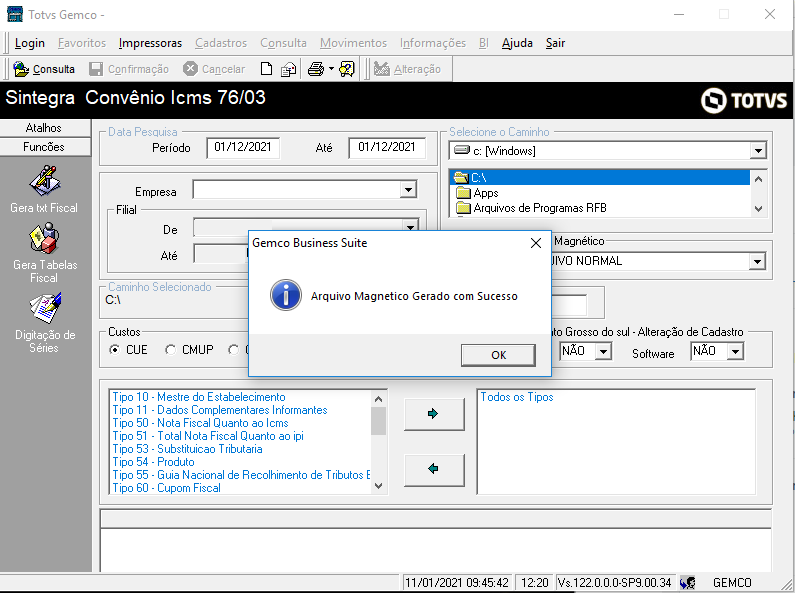Click the Período start date field
Image resolution: width=795 pixels, height=593 pixels.
coord(243,147)
